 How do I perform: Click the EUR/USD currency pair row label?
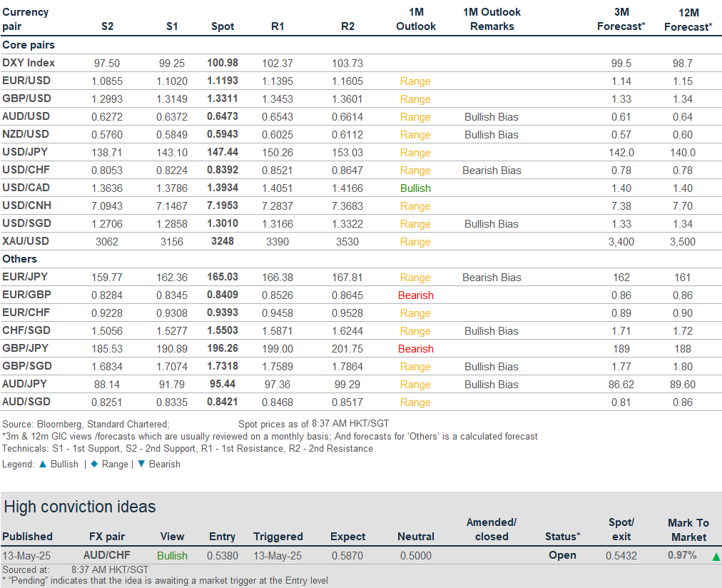(26, 81)
